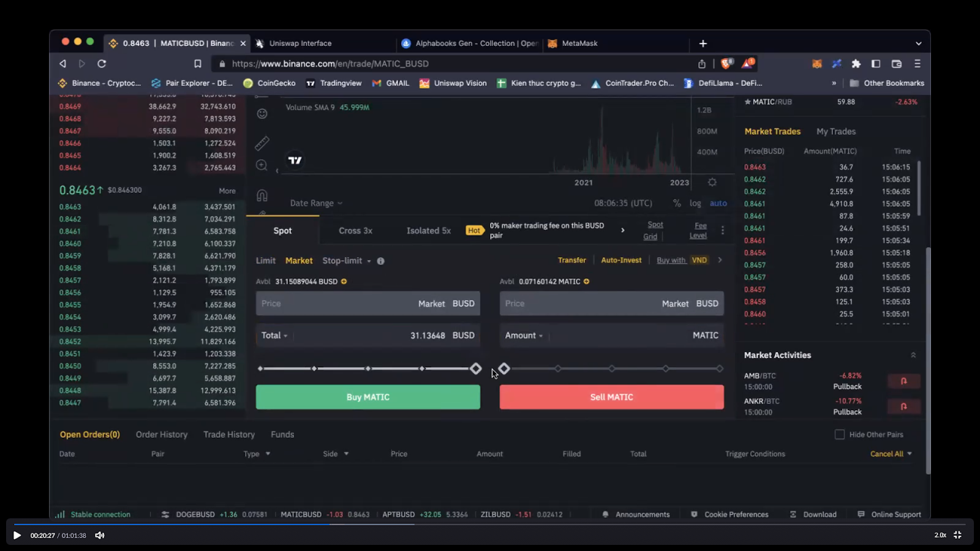Open Brave Rewards triangle icon

pos(748,63)
